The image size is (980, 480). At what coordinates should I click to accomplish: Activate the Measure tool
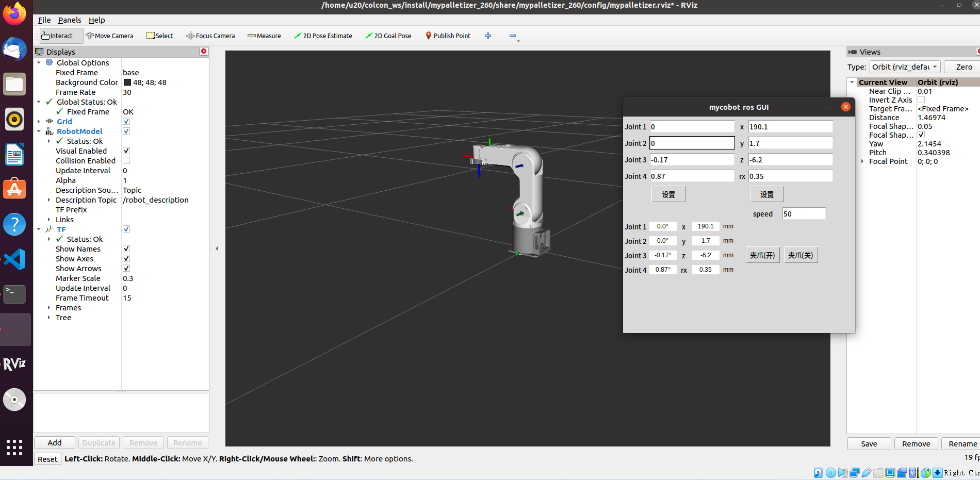264,36
